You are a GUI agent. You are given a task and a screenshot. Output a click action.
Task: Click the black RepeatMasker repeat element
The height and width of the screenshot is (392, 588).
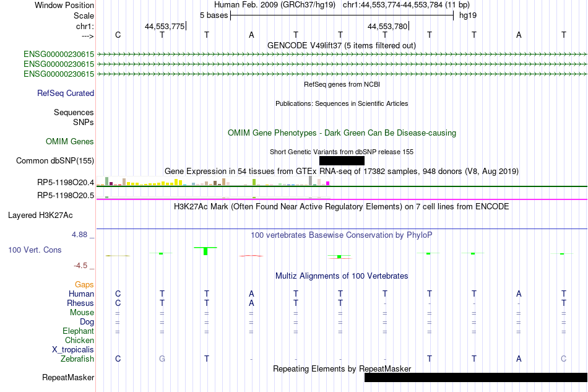tap(476, 377)
